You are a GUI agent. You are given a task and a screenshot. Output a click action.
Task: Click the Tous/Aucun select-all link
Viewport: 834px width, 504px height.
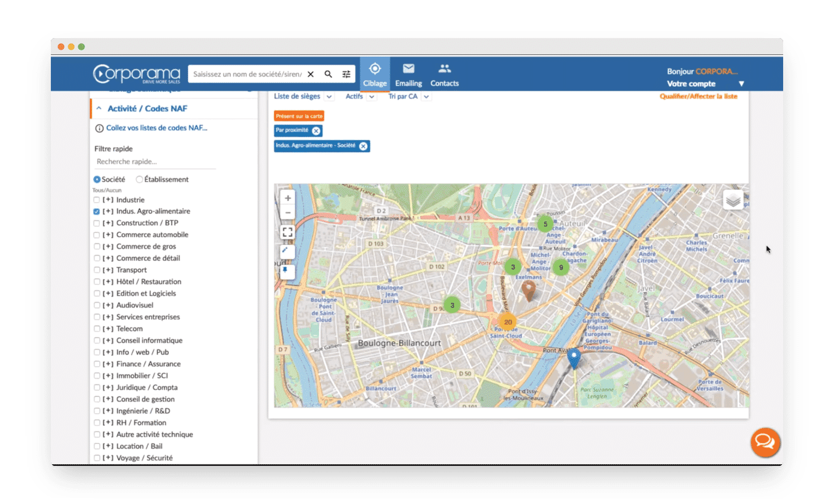point(107,190)
